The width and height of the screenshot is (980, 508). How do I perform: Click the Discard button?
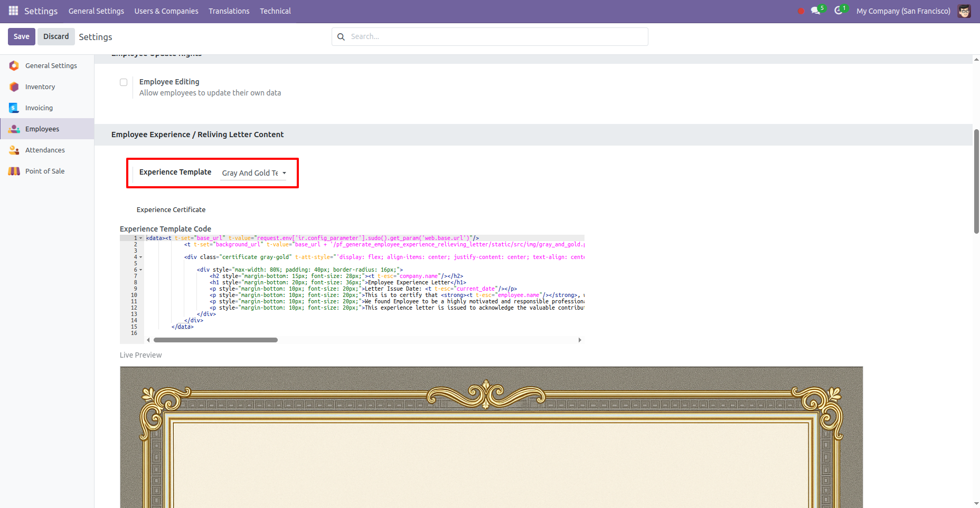pos(56,36)
